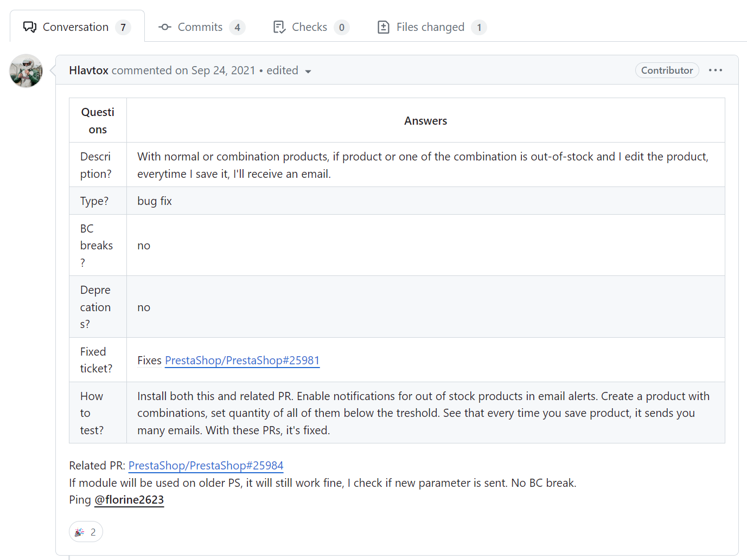Open the Conversation tab
This screenshot has height=560, width=747.
pyautogui.click(x=76, y=27)
